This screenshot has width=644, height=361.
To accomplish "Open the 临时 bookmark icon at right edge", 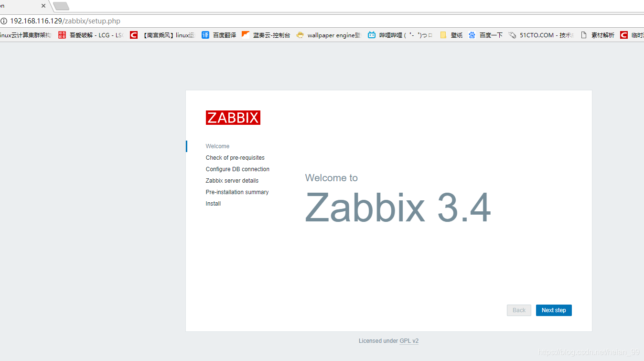I will pyautogui.click(x=624, y=35).
